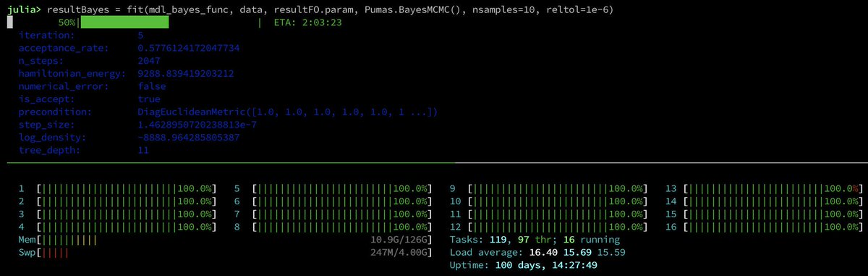Click the 97 thr thread count
Screen dimensions: 868x276
coord(534,239)
